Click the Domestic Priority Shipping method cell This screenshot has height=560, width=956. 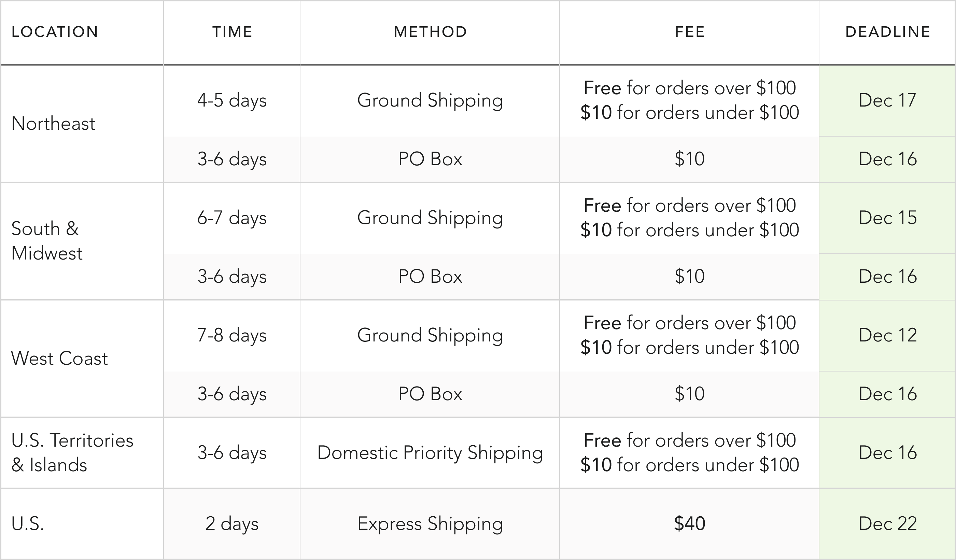pyautogui.click(x=430, y=453)
